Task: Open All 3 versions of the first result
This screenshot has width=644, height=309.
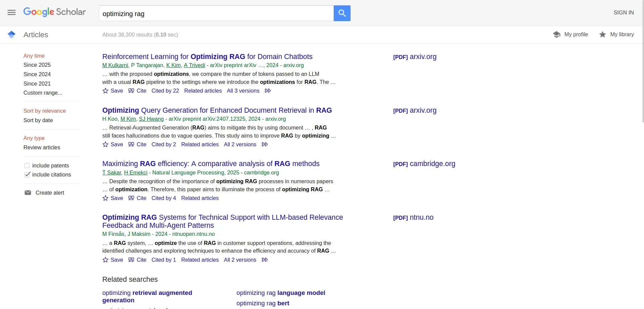Action: 243,91
